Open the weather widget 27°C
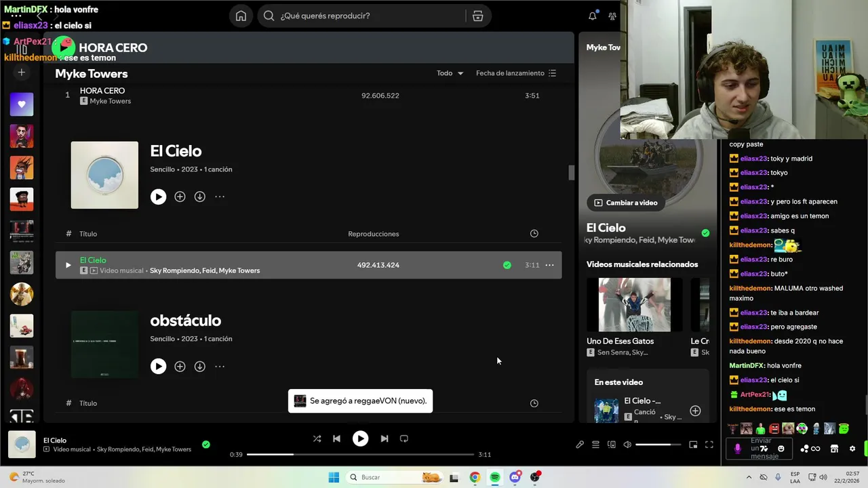The image size is (868, 488). click(37, 477)
